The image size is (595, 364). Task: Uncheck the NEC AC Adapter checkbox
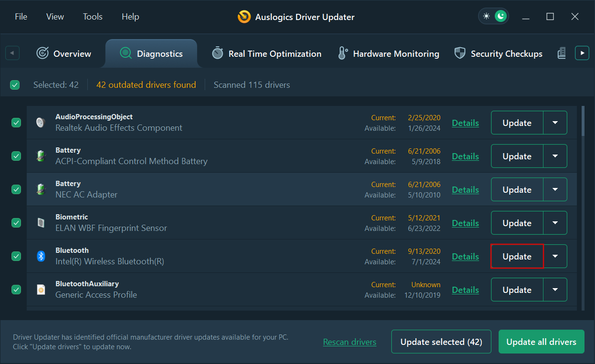(16, 189)
